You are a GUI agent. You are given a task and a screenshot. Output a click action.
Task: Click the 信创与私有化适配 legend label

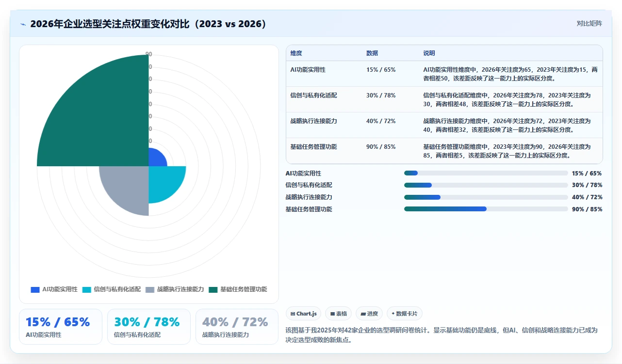117,289
